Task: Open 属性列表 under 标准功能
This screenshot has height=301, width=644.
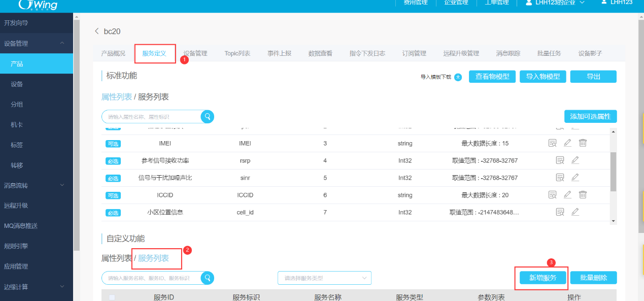Action: [x=117, y=96]
